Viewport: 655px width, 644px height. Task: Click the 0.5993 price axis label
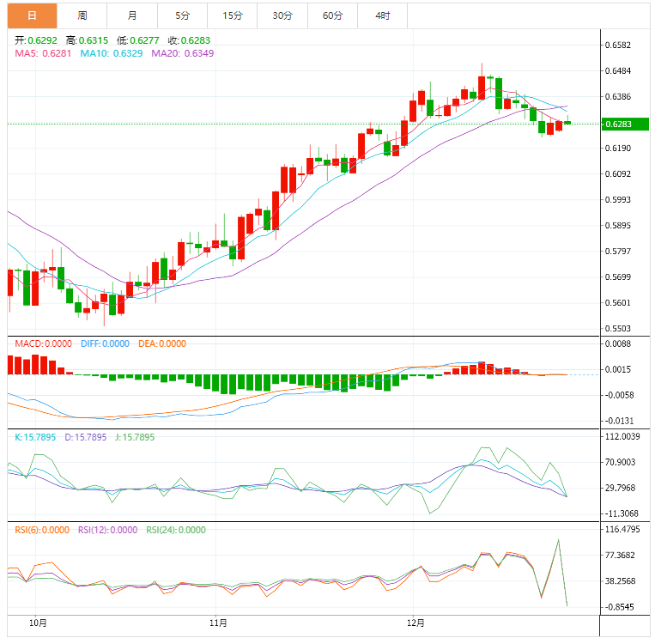618,200
